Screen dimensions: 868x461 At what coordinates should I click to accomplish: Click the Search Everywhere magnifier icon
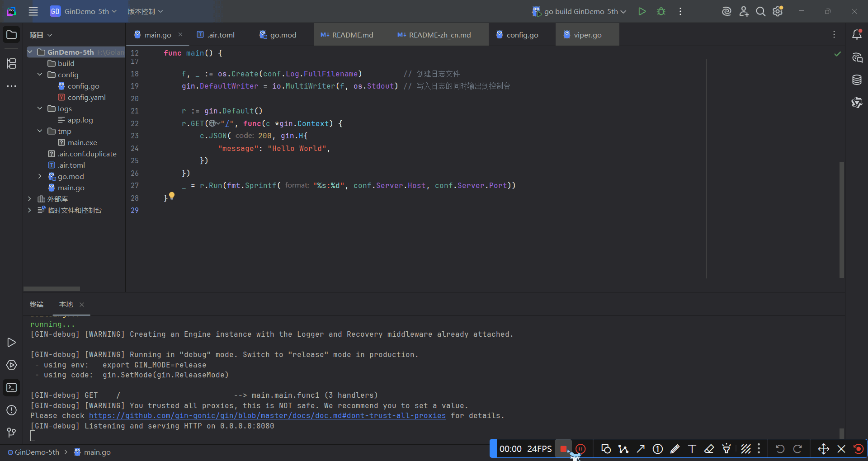pos(761,11)
